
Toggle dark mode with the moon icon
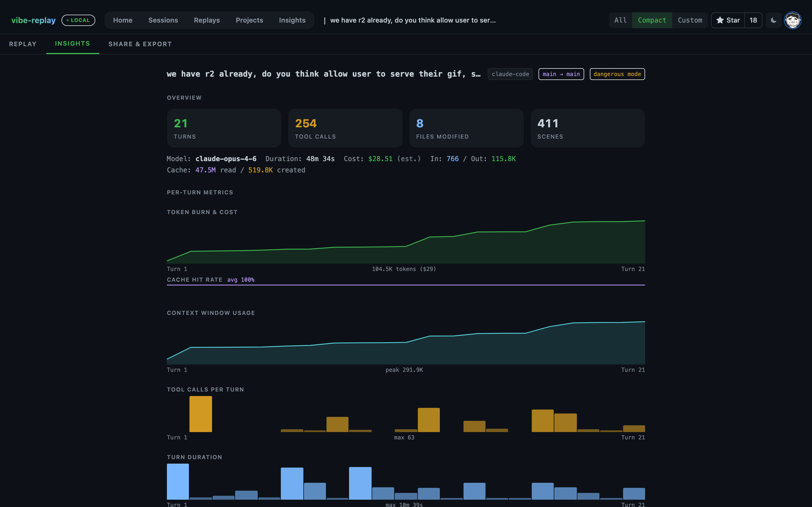click(x=773, y=20)
